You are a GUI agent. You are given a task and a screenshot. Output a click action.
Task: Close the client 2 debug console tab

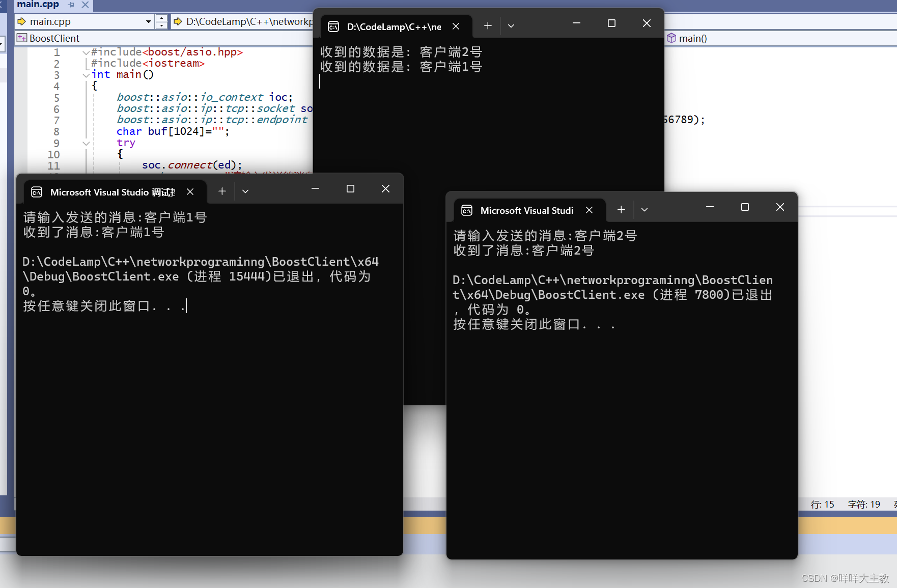point(589,210)
